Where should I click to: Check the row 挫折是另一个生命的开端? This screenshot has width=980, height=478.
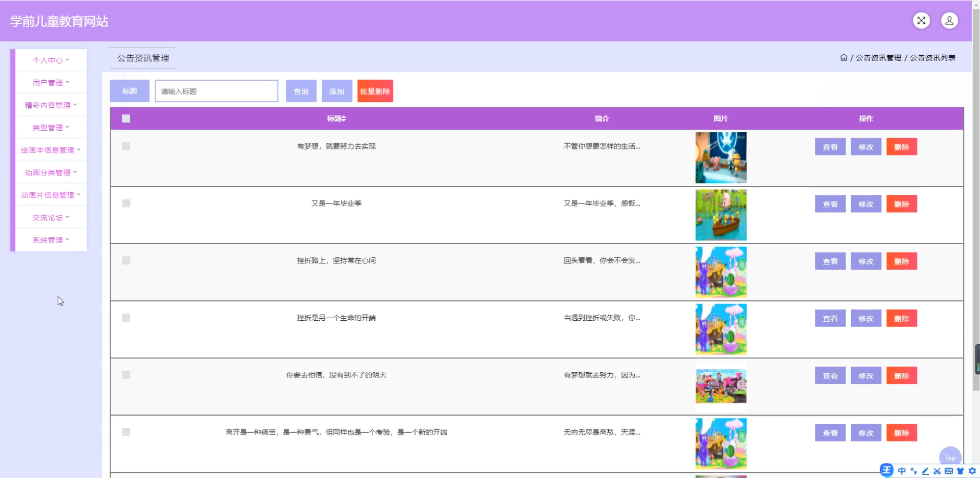(126, 318)
